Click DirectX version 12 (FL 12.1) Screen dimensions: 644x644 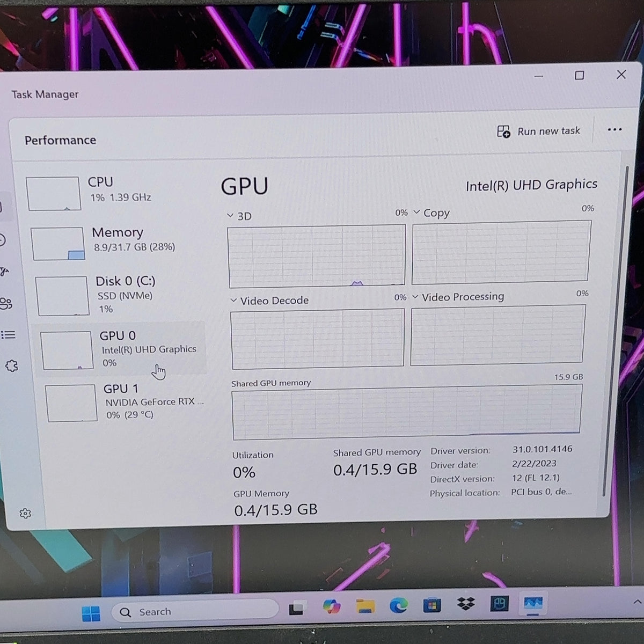tap(535, 478)
